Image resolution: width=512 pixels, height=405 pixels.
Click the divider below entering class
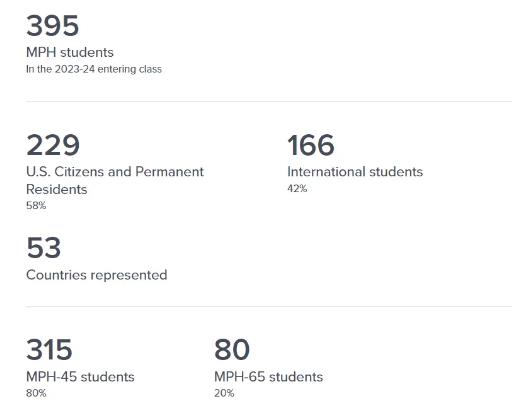pos(269,101)
